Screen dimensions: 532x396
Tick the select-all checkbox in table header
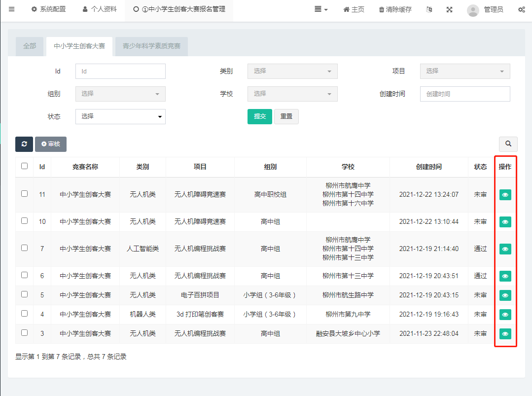pos(25,166)
